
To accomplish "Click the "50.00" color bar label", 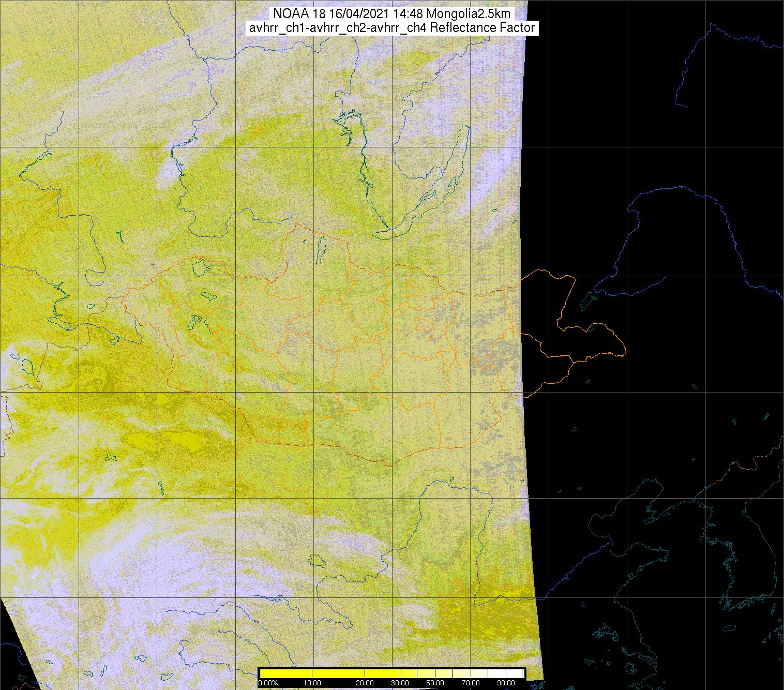I will point(435,683).
